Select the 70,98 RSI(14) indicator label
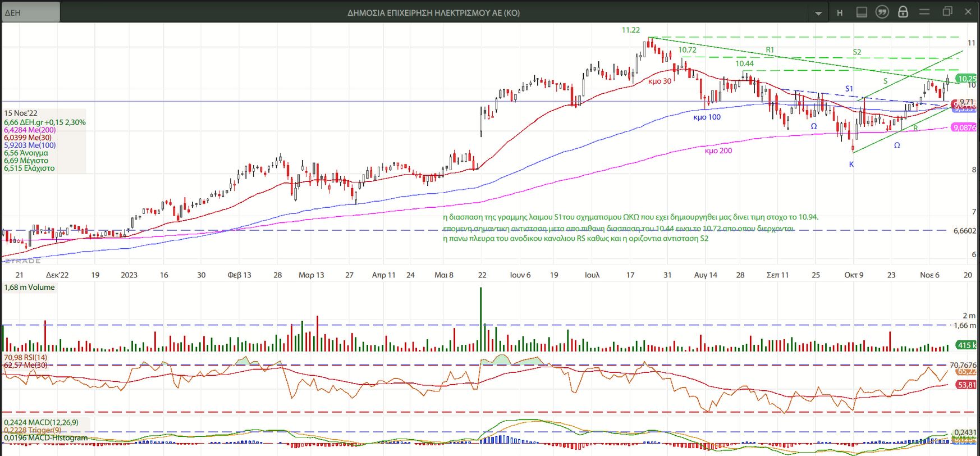980x456 pixels. click(26, 357)
